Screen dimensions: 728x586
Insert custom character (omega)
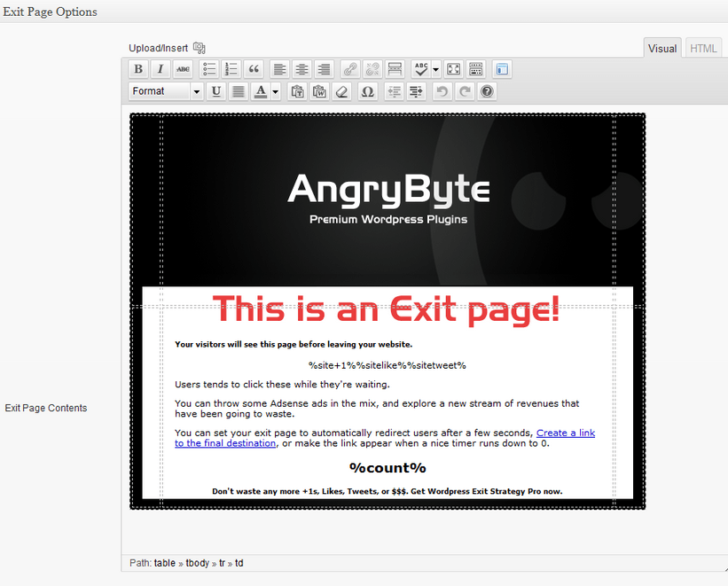pyautogui.click(x=368, y=91)
